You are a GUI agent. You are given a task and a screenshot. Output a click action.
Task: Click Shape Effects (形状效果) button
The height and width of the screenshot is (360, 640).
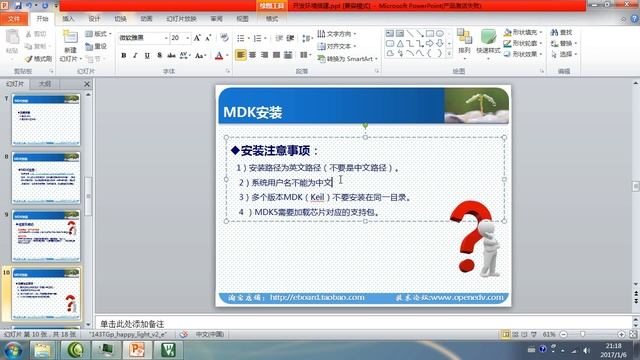[523, 54]
